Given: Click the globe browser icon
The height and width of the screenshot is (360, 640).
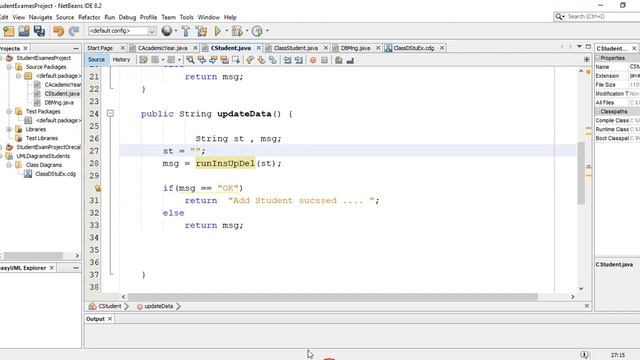Looking at the screenshot, I should [x=167, y=31].
